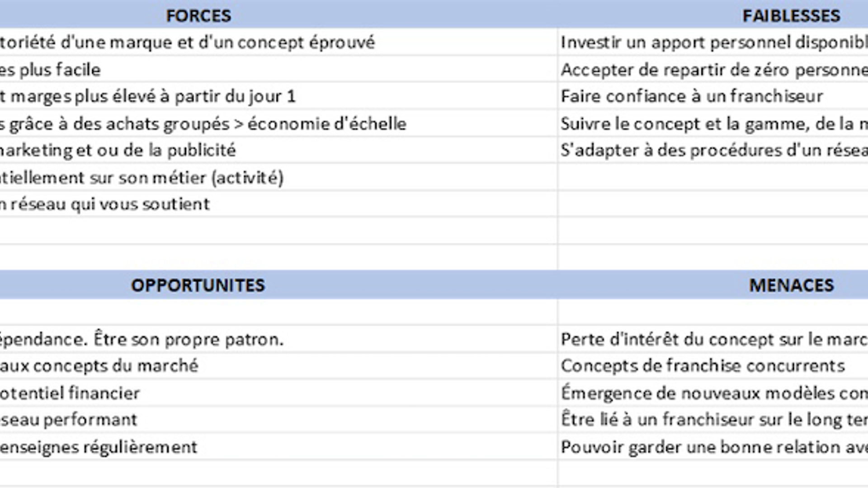Select 'Investir un apport personnel' cell
Screen dimensions: 868x488
pos(713,42)
